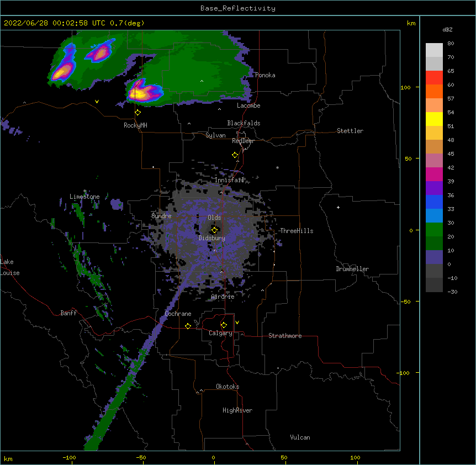Click the Banff label

[x=68, y=313]
